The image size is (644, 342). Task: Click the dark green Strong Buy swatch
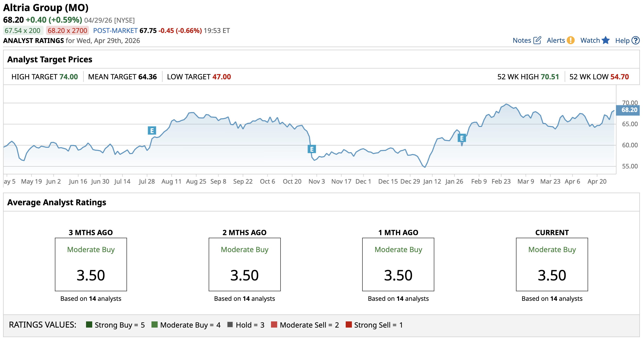click(x=89, y=324)
